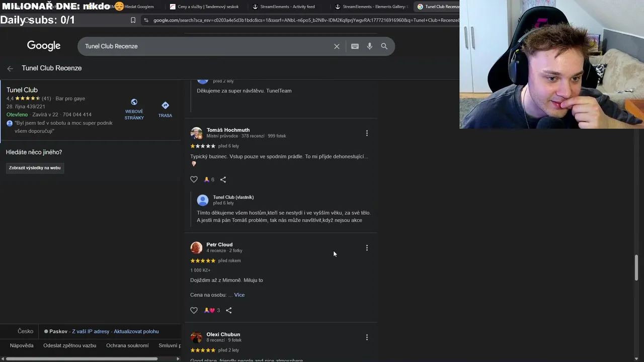The image size is (644, 362).
Task: Get directions with the Trasa icon
Action: [165, 105]
